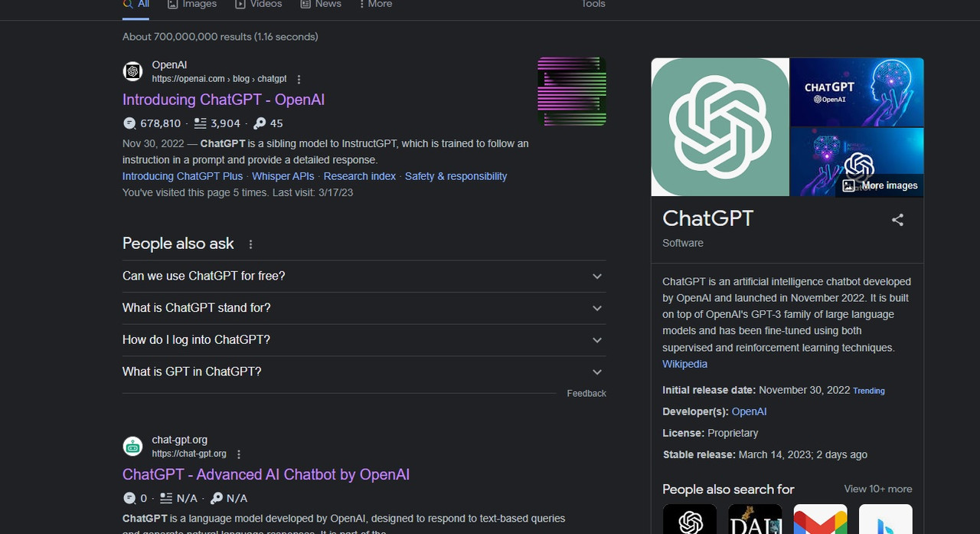980x534 pixels.
Task: Open the Research index sitelink
Action: 360,176
